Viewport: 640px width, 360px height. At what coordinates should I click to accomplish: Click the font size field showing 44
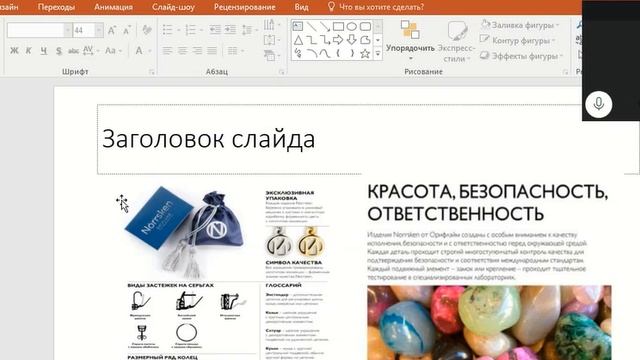[x=84, y=30]
